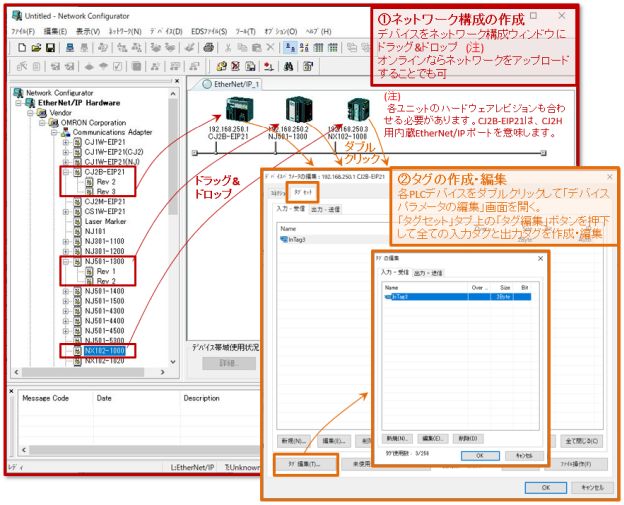Select Rev 3 under CJ2B-EIP21
The height and width of the screenshot is (505, 624).
[x=107, y=191]
